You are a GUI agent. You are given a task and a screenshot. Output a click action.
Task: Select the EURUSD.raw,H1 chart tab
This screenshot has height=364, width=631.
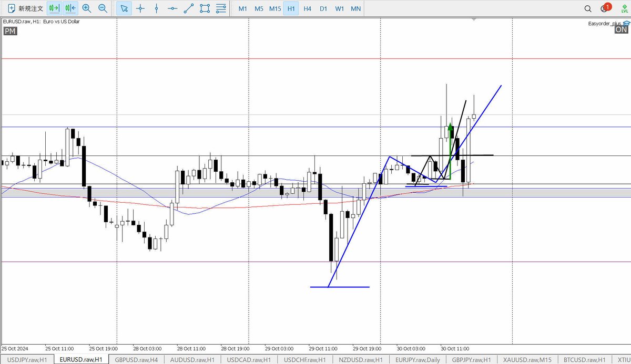pos(81,359)
